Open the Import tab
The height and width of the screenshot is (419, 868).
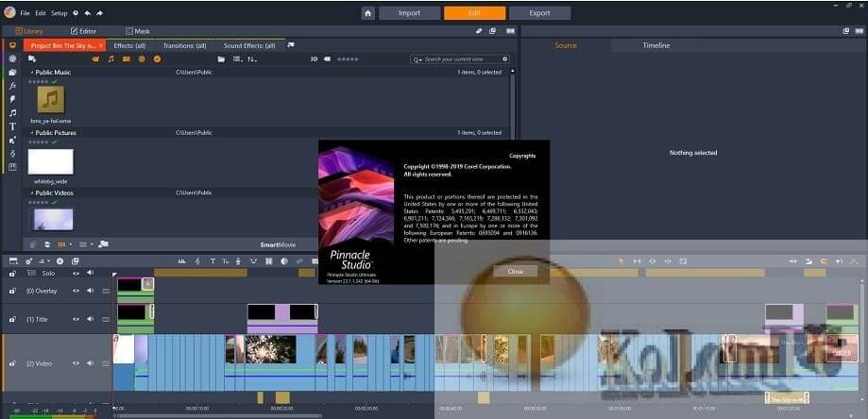point(408,13)
